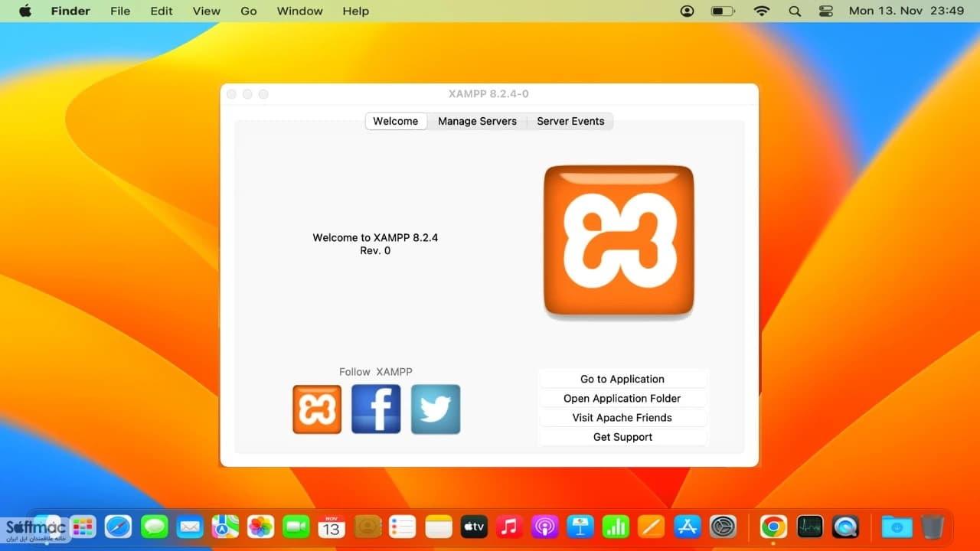The image size is (980, 551).
Task: Open the XAMPP Facebook page icon
Action: point(376,409)
